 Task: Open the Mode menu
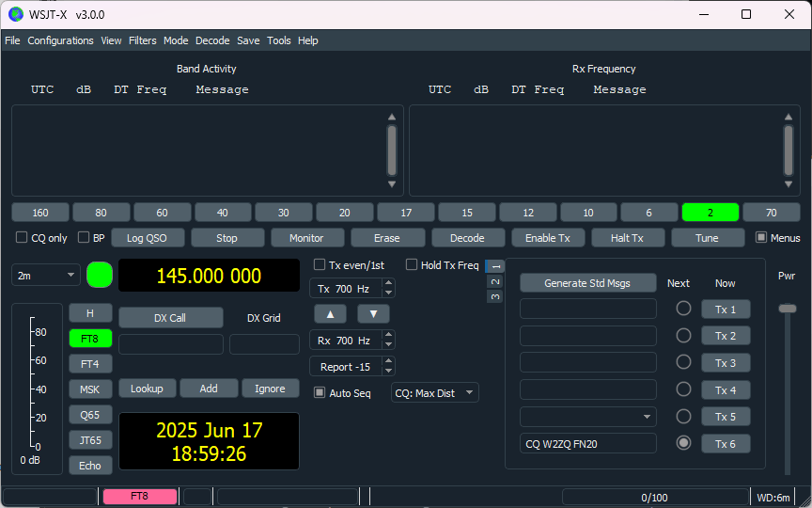(176, 40)
